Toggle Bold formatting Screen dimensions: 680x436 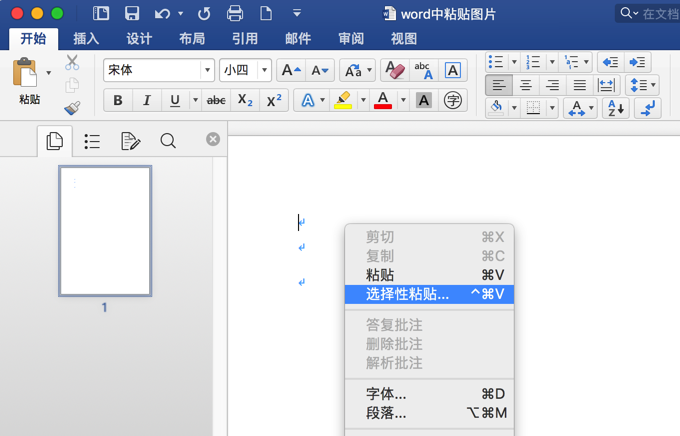click(x=118, y=100)
